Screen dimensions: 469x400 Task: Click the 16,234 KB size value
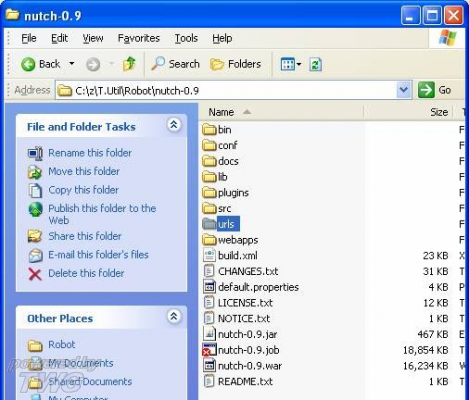[426, 366]
